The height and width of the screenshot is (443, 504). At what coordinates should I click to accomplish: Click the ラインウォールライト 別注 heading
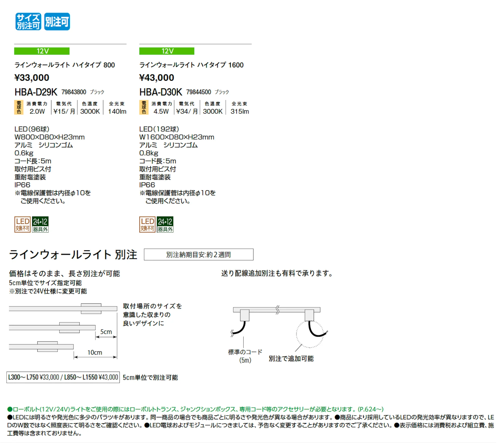click(x=73, y=255)
